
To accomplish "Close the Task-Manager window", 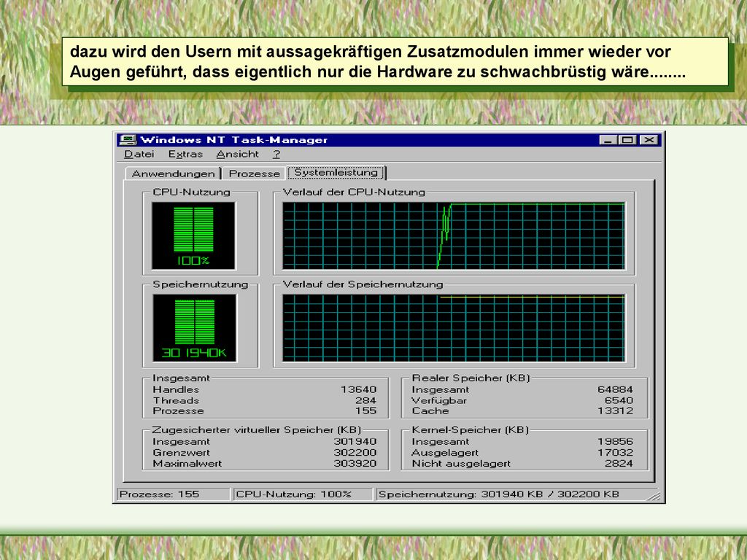I will [649, 140].
